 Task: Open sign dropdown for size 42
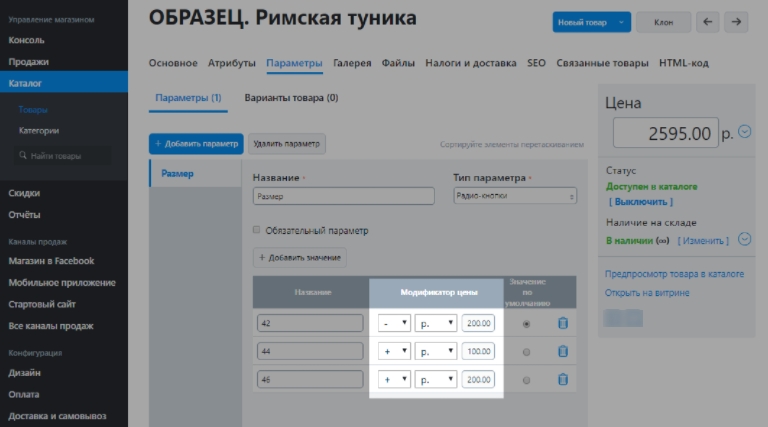point(394,323)
